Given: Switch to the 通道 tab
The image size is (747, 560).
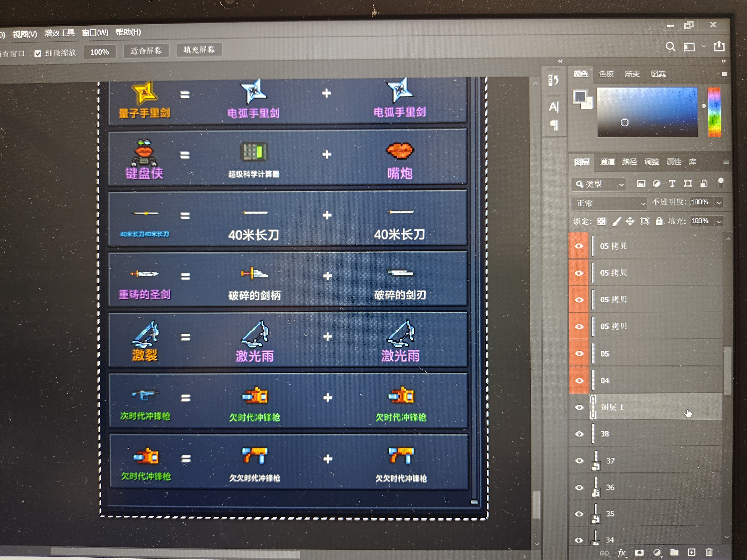Looking at the screenshot, I should (x=607, y=162).
